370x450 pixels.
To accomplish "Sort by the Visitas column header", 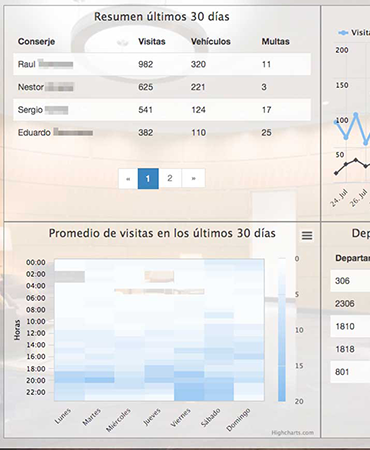I will coord(152,41).
